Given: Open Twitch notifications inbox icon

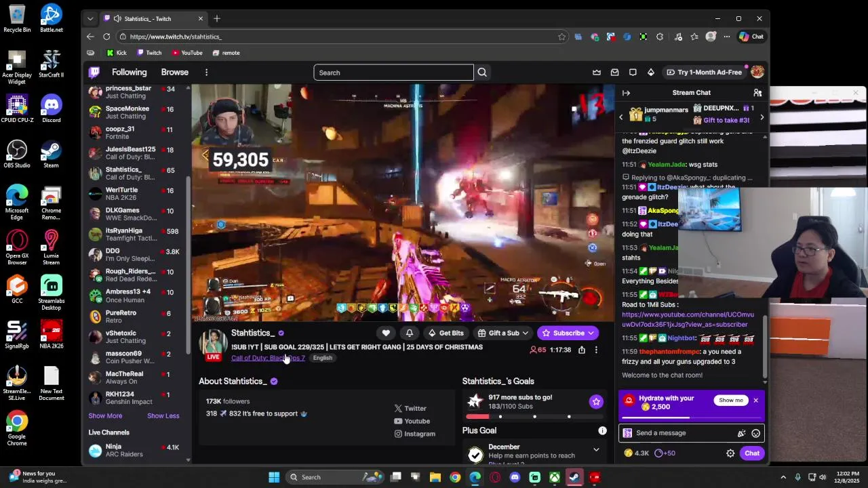Looking at the screenshot, I should coord(614,73).
